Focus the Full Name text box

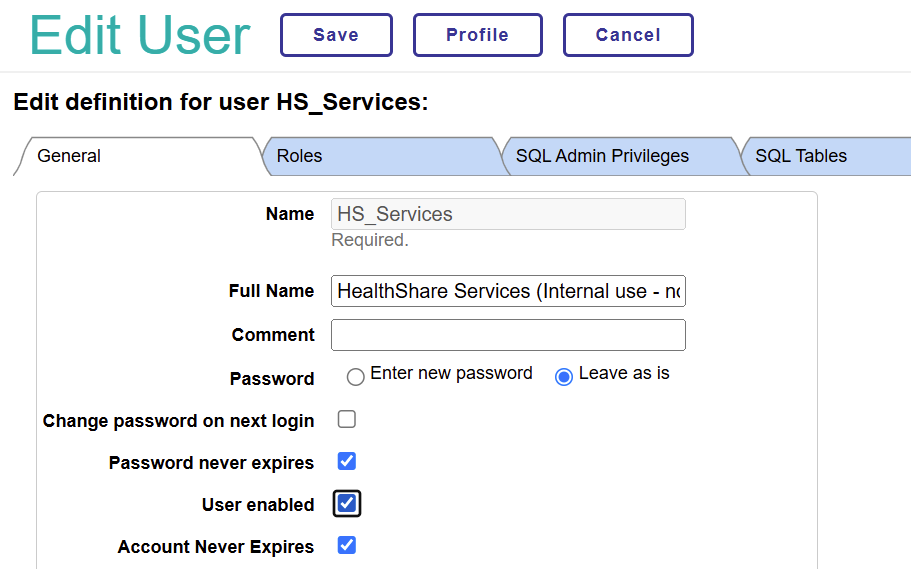(x=508, y=291)
